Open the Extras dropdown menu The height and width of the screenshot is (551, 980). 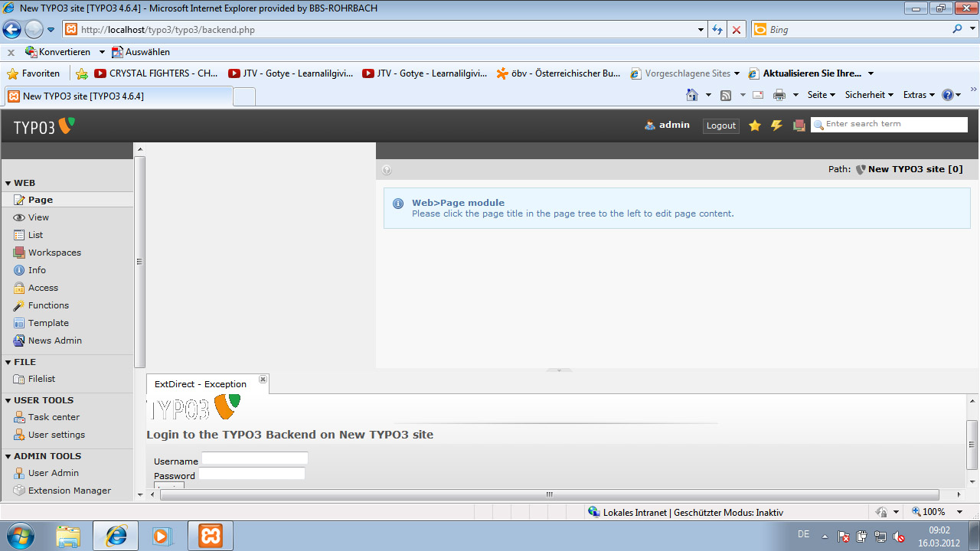tap(919, 95)
